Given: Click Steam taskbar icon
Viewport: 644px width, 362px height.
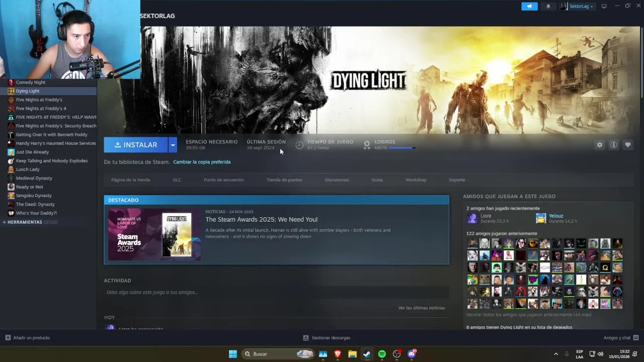Looking at the screenshot, I should point(367,354).
